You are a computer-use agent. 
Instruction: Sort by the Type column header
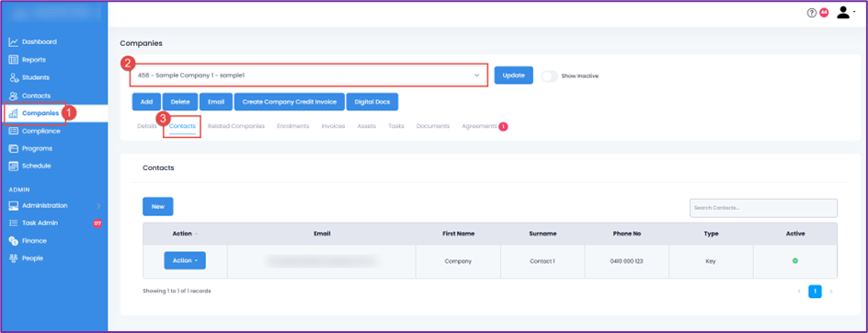click(711, 234)
